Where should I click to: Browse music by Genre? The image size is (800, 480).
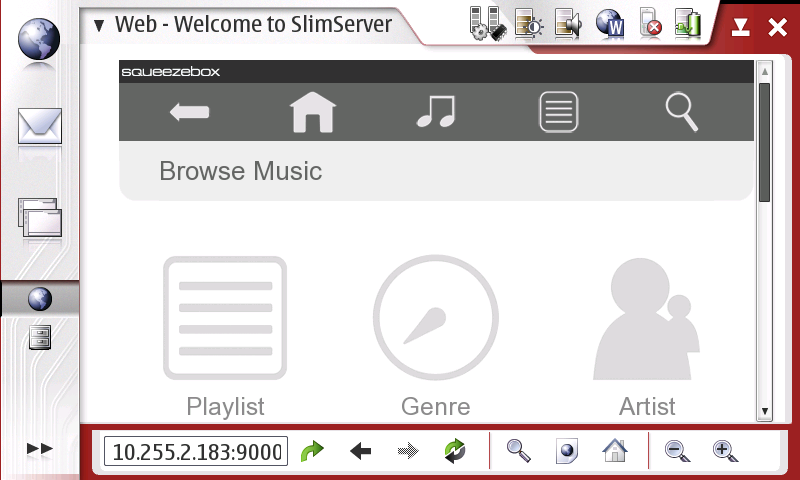(x=435, y=335)
